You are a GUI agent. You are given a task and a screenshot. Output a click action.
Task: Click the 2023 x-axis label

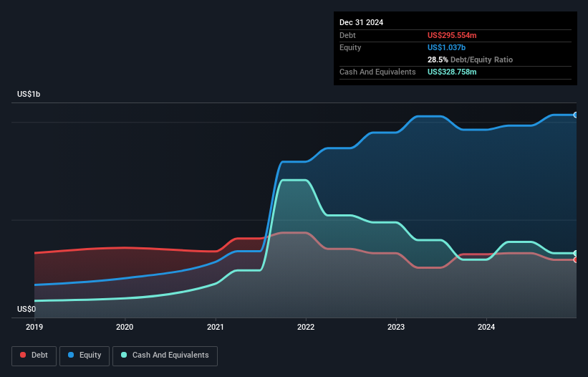396,327
